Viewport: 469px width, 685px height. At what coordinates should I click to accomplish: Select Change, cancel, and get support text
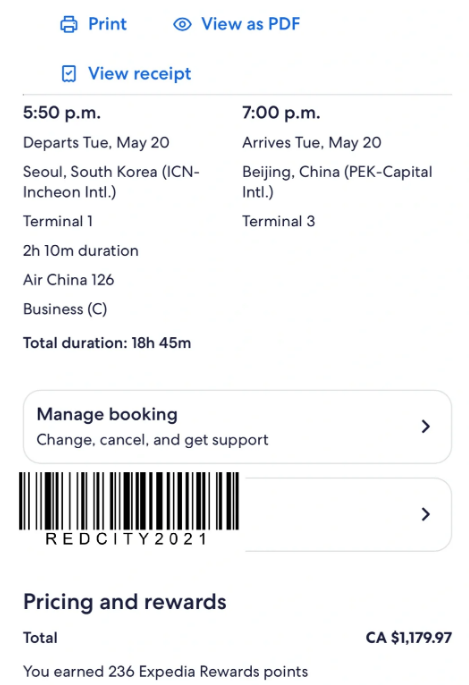pos(152,440)
